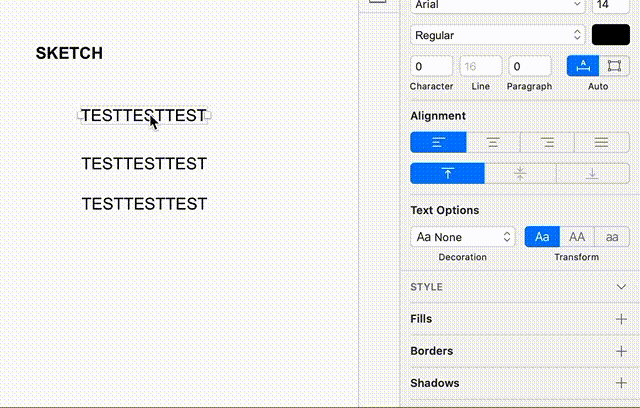Select the bottom TESTTESTTEST text layer
This screenshot has width=640, height=408.
144,204
